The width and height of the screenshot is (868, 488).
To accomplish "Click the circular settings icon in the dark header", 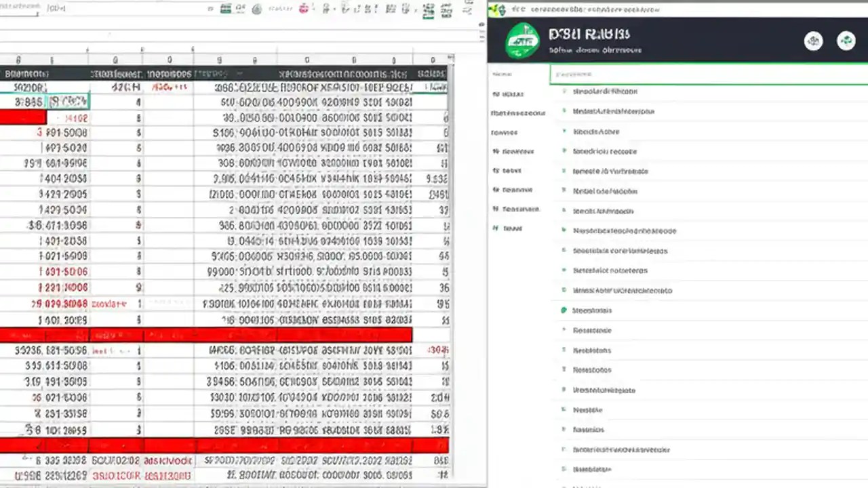I will 814,41.
